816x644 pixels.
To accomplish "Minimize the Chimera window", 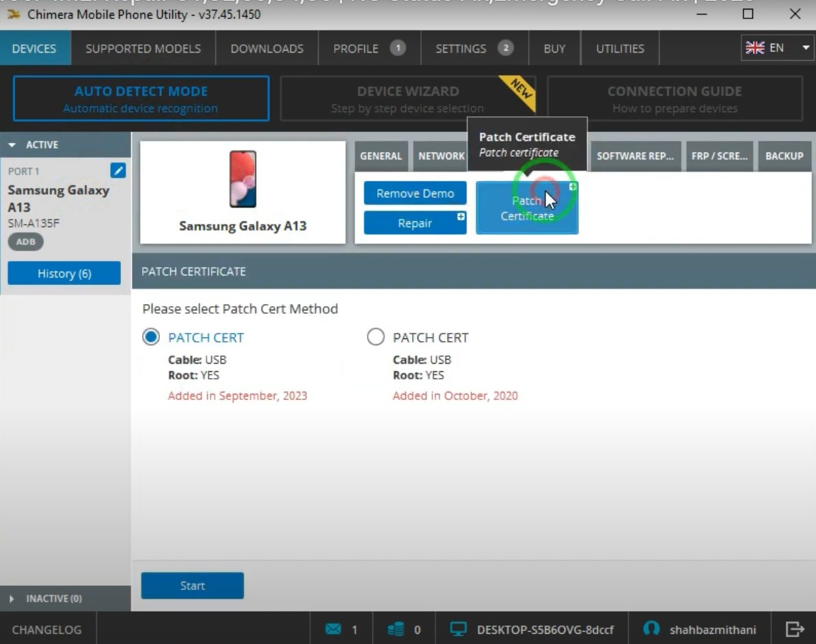I will (701, 14).
